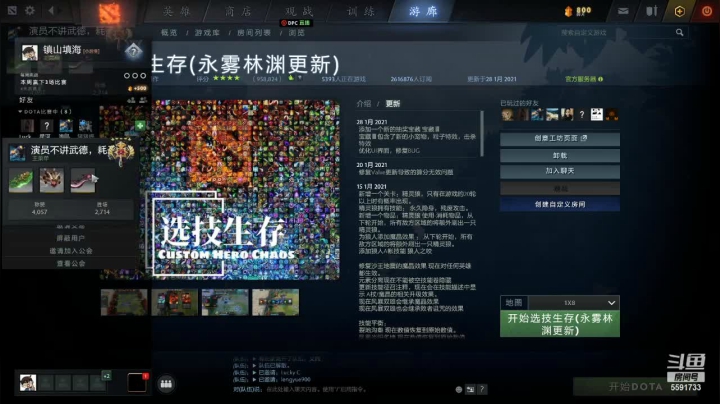This screenshot has width=720, height=404.
Task: Select 查看公会 in context menu
Action: (x=70, y=264)
